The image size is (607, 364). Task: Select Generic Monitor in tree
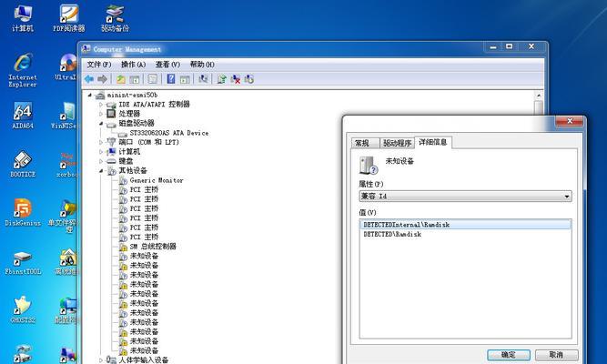pyautogui.click(x=157, y=180)
